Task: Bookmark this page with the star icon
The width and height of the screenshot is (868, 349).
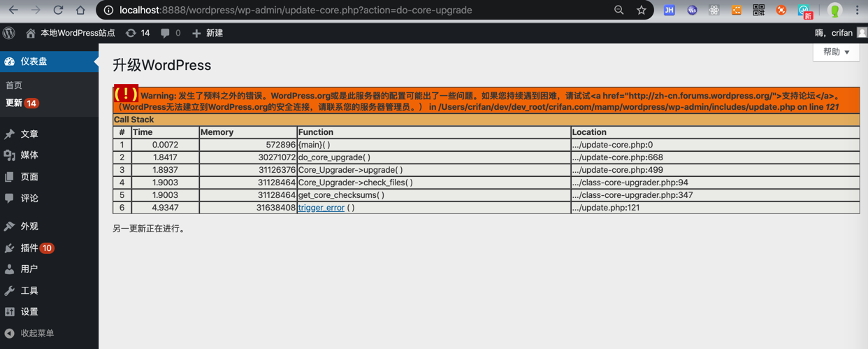Action: click(x=641, y=10)
